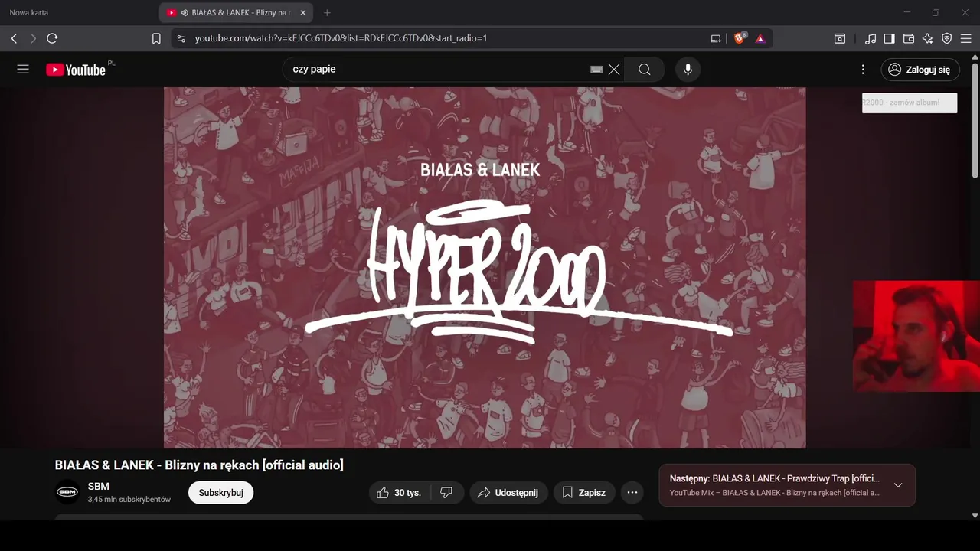Open more actions ellipsis under video
The width and height of the screenshot is (980, 551).
click(x=632, y=493)
